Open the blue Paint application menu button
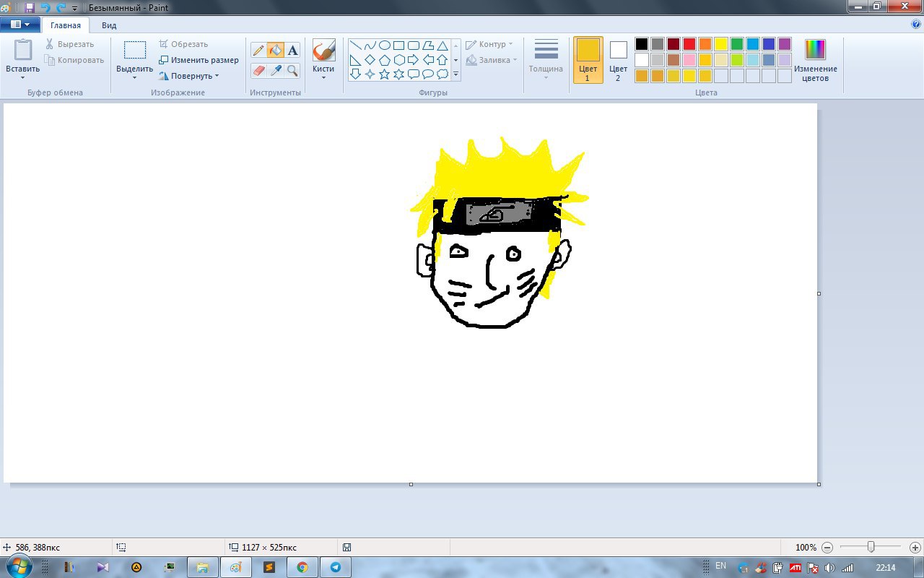The height and width of the screenshot is (578, 924). [x=19, y=24]
